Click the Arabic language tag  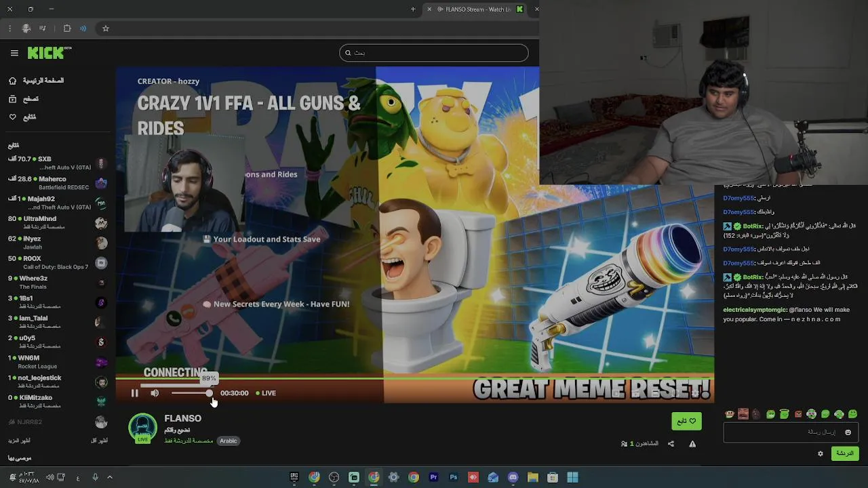[229, 441]
